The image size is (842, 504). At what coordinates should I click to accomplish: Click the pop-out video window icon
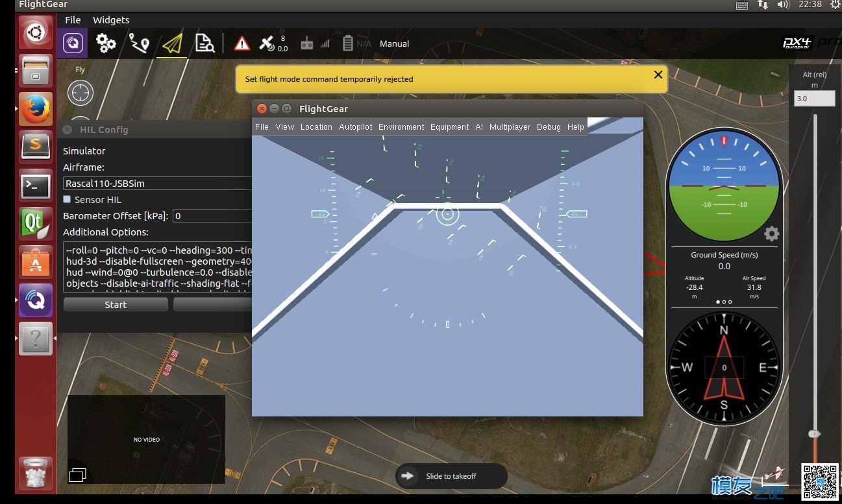(x=77, y=475)
